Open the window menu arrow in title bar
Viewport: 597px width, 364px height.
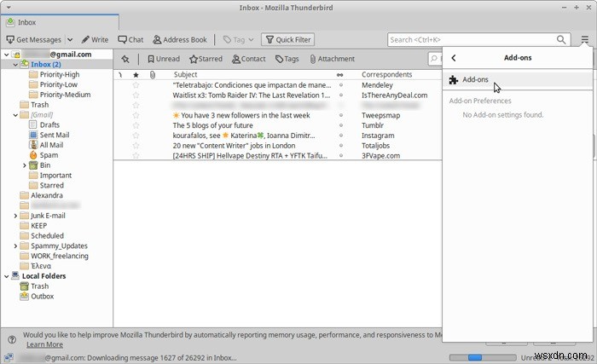point(9,7)
